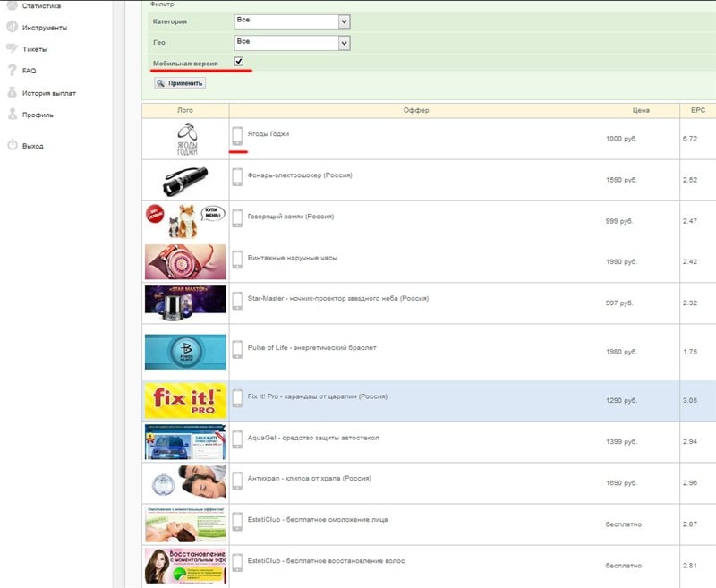
Task: Click the Применить filter button
Action: pyautogui.click(x=180, y=83)
